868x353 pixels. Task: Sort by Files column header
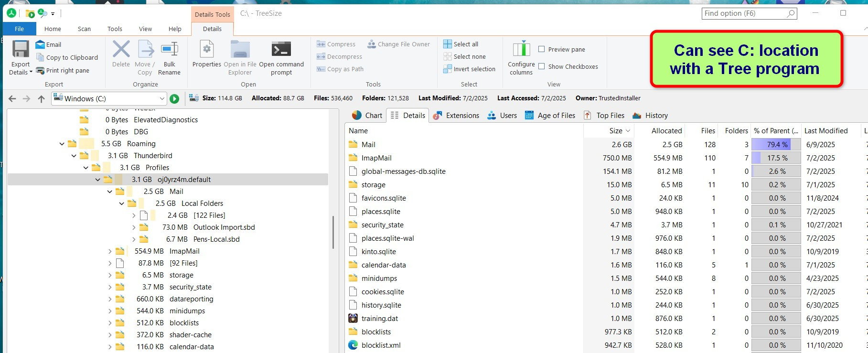point(702,130)
